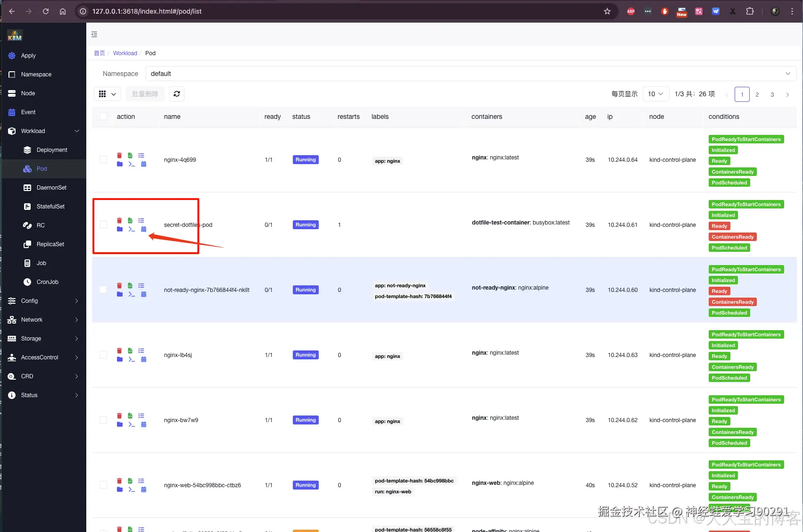Check the box for secret-dotfiles-pod

tap(103, 224)
